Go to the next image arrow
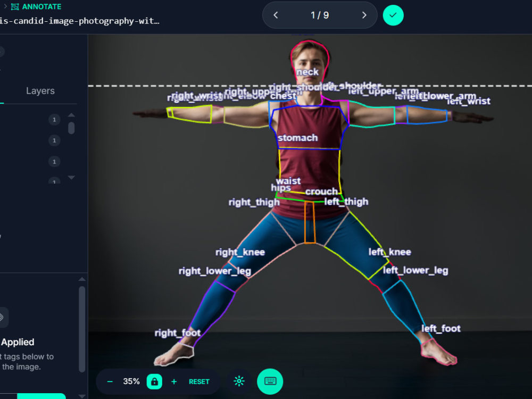This screenshot has width=532, height=399. [x=364, y=15]
